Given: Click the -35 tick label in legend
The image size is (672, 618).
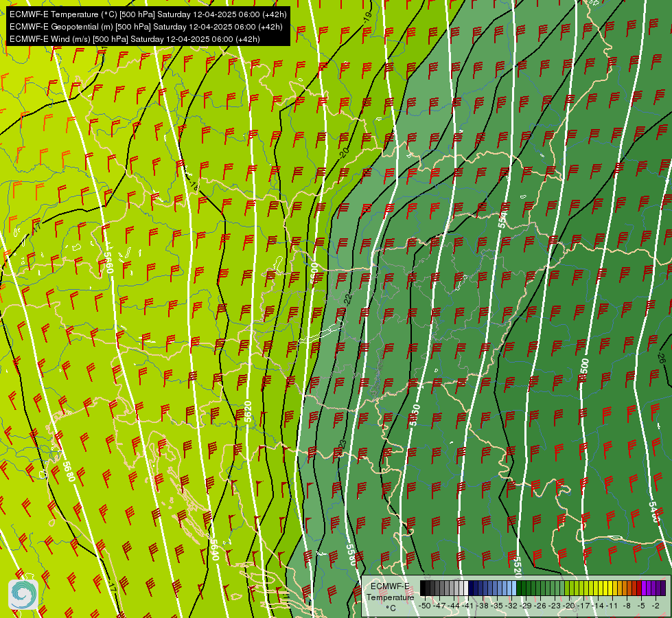Looking at the screenshot, I should click(x=497, y=606).
